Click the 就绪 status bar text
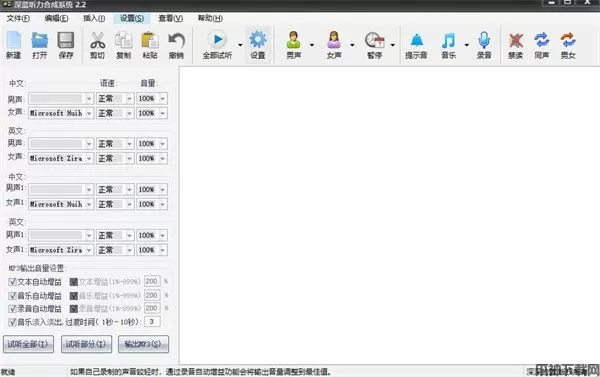This screenshot has height=377, width=600. (8, 372)
